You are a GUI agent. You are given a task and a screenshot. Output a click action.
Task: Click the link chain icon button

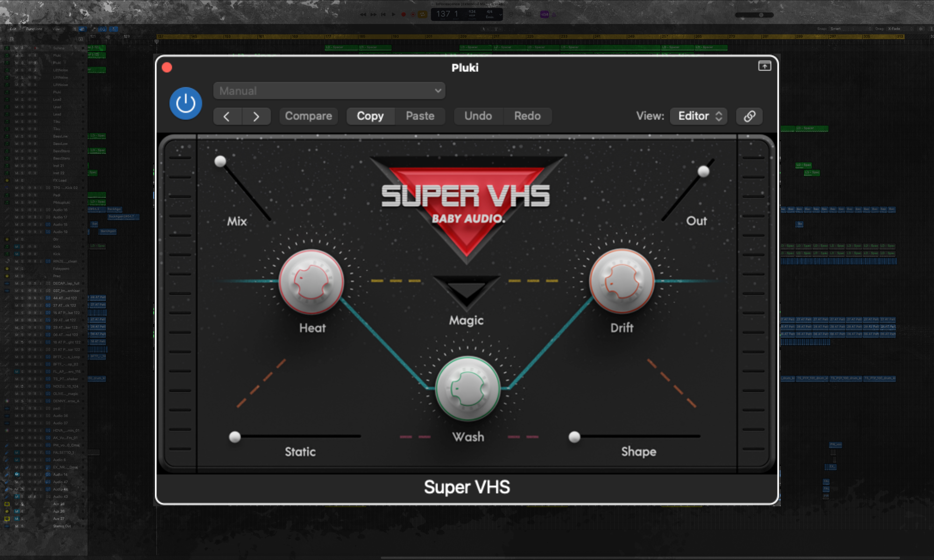click(749, 116)
